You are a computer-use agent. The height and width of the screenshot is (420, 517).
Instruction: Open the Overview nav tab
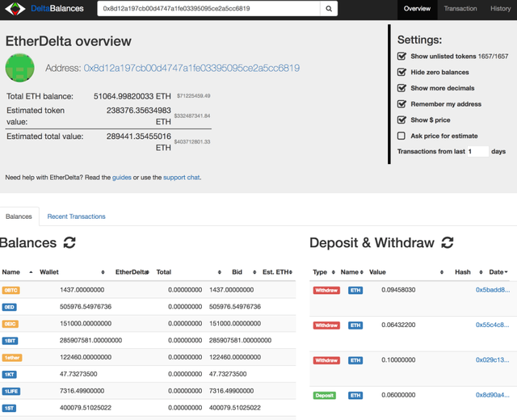coord(417,9)
